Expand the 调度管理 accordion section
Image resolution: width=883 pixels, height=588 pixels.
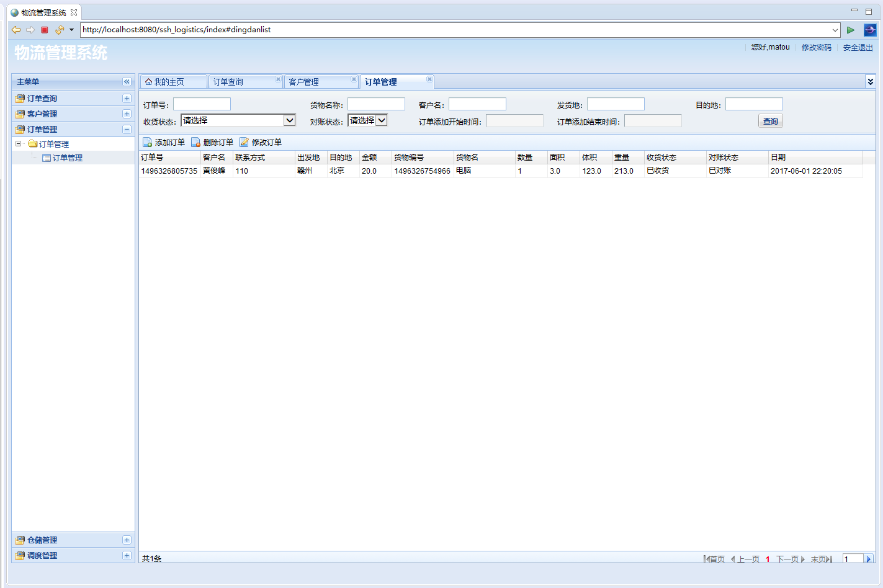(x=127, y=556)
